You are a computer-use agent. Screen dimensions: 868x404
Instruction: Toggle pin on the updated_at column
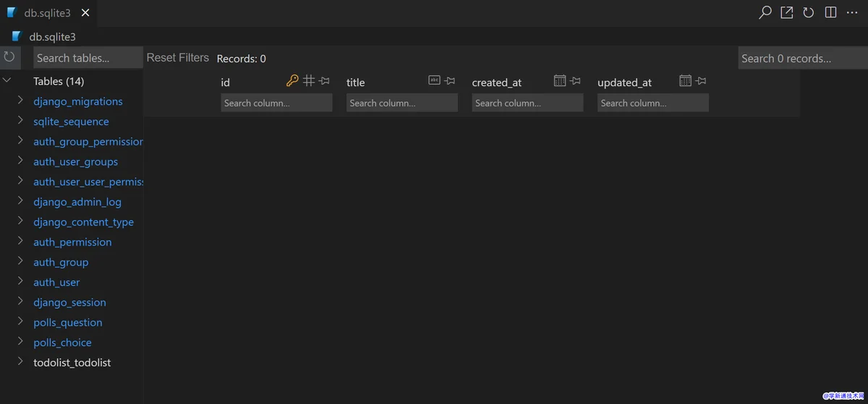click(x=700, y=81)
